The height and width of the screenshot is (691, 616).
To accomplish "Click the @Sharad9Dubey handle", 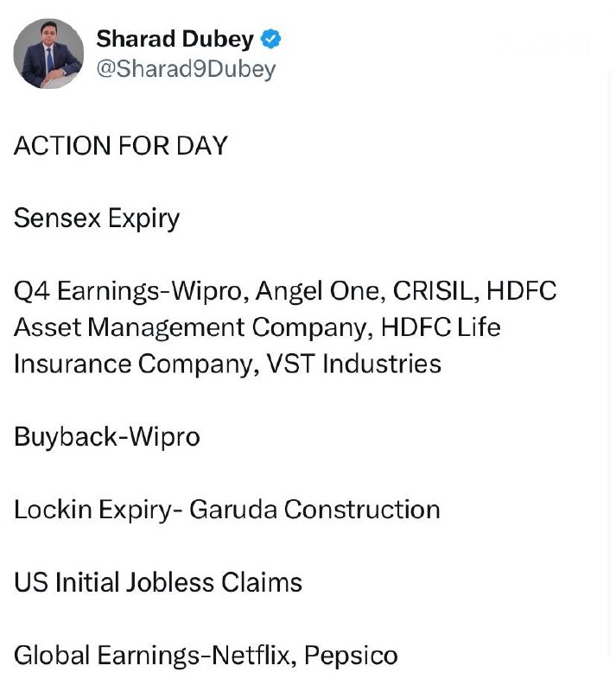I will point(185,68).
